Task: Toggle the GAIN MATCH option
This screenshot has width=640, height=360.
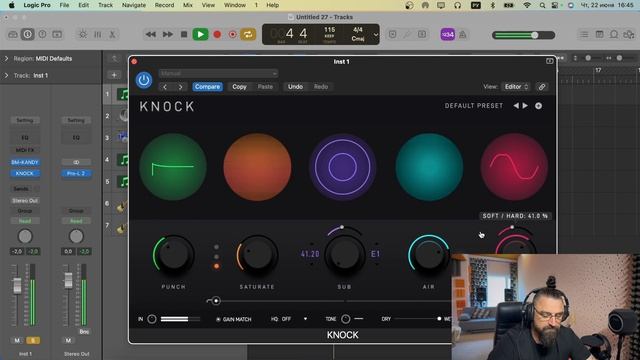Action: point(234,319)
